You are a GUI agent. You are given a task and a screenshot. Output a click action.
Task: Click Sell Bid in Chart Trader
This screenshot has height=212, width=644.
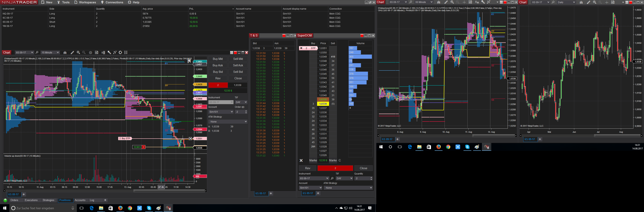238,72
